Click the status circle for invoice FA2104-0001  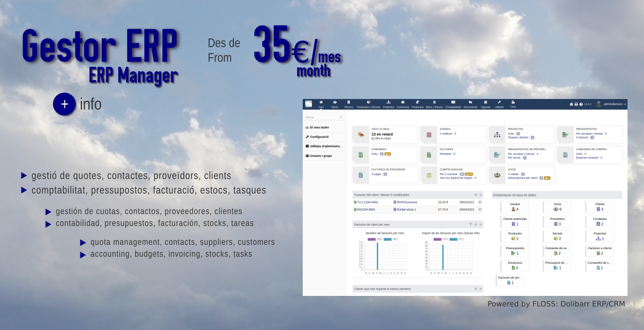coord(479,210)
